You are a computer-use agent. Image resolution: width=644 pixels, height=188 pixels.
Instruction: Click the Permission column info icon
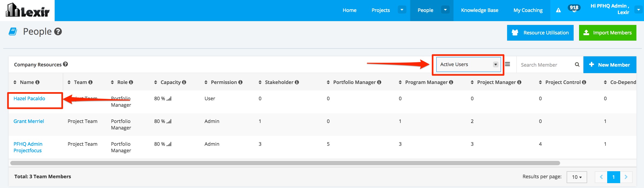coord(240,82)
